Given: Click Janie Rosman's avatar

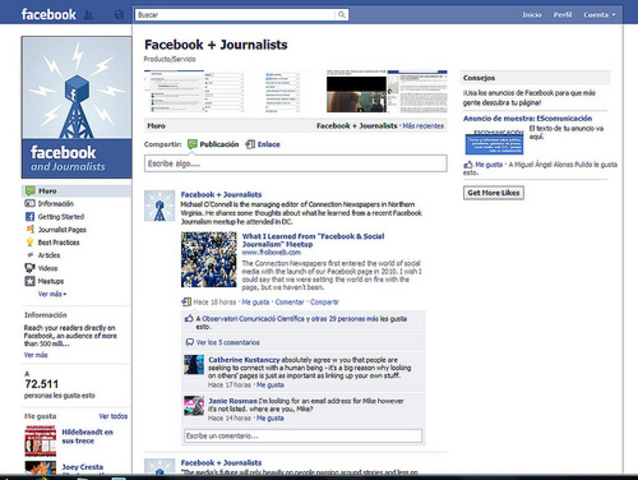Looking at the screenshot, I should coord(194,406).
